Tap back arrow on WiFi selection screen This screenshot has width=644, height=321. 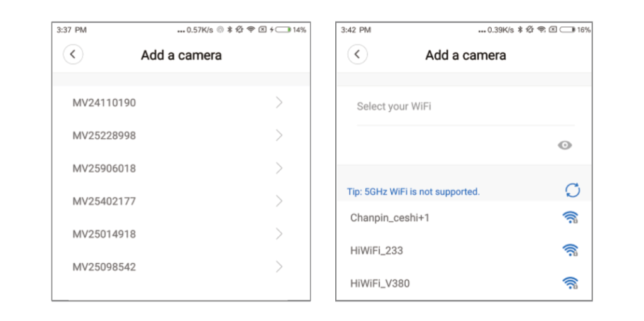[x=357, y=55]
